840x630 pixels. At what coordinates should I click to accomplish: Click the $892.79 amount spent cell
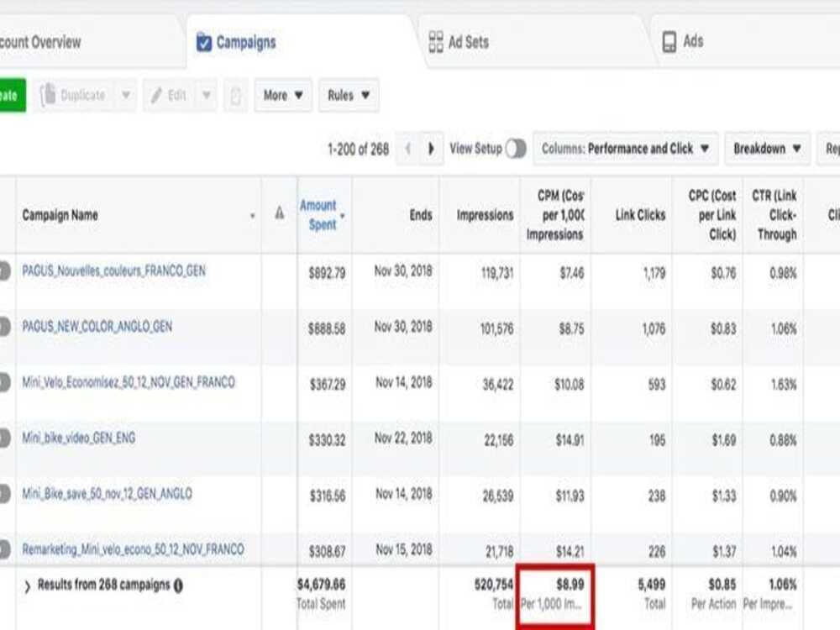327,274
